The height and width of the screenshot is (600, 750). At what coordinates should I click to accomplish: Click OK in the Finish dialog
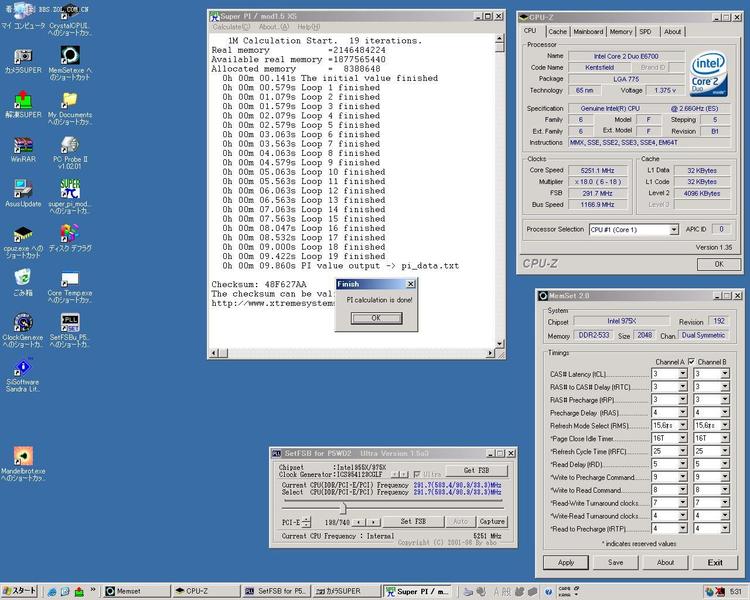pos(376,318)
